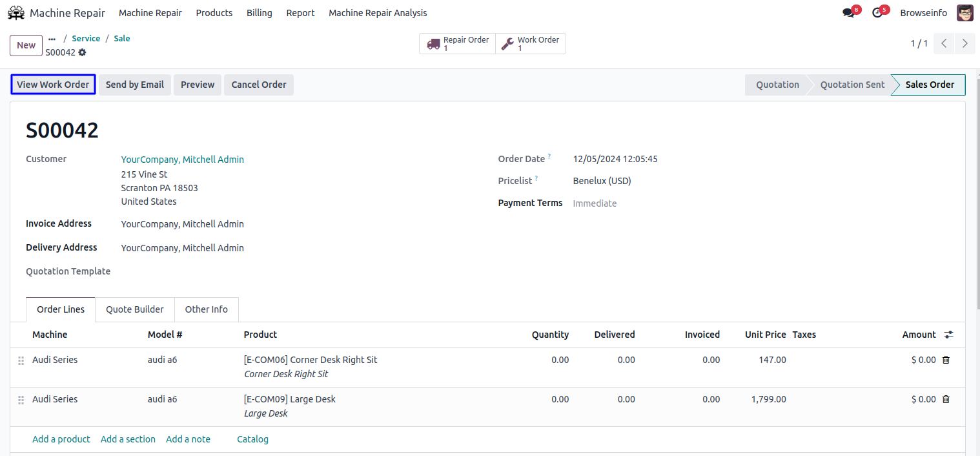Expand the breadcrumb ellipsis menu
This screenshot has width=980, height=456.
pyautogui.click(x=52, y=39)
